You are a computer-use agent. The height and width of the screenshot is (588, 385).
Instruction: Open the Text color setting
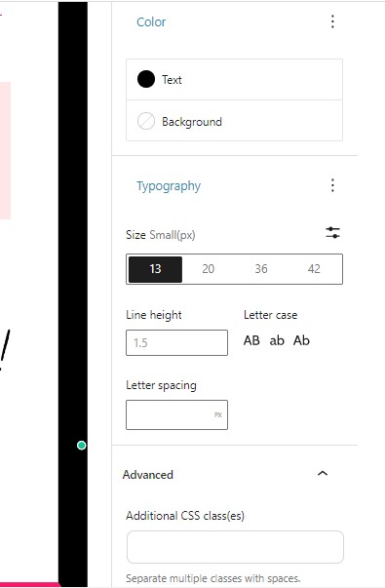click(234, 80)
